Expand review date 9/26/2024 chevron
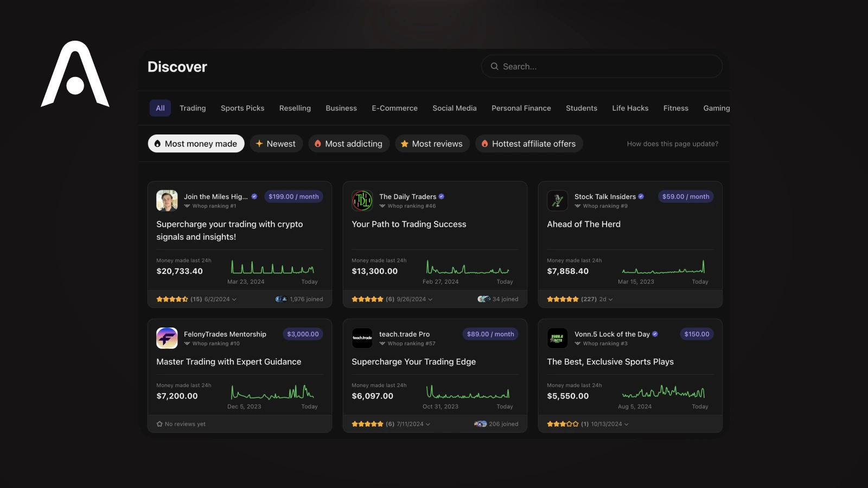This screenshot has width=868, height=488. pos(431,299)
